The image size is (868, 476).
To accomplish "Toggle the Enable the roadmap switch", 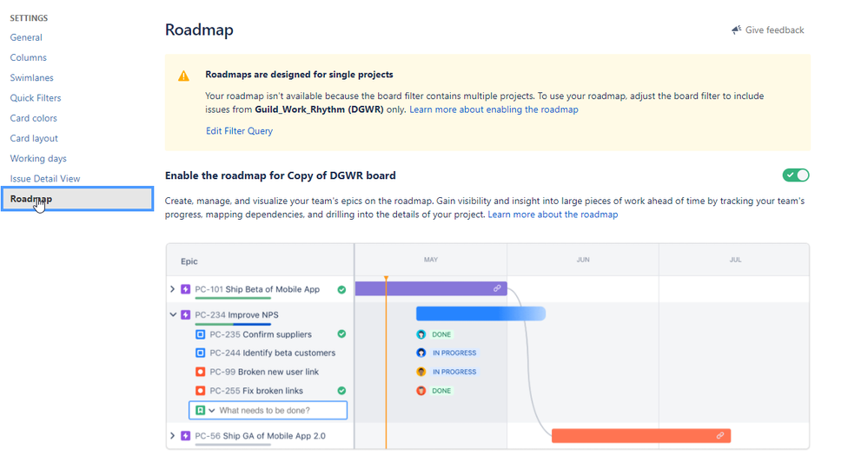I will pyautogui.click(x=796, y=175).
